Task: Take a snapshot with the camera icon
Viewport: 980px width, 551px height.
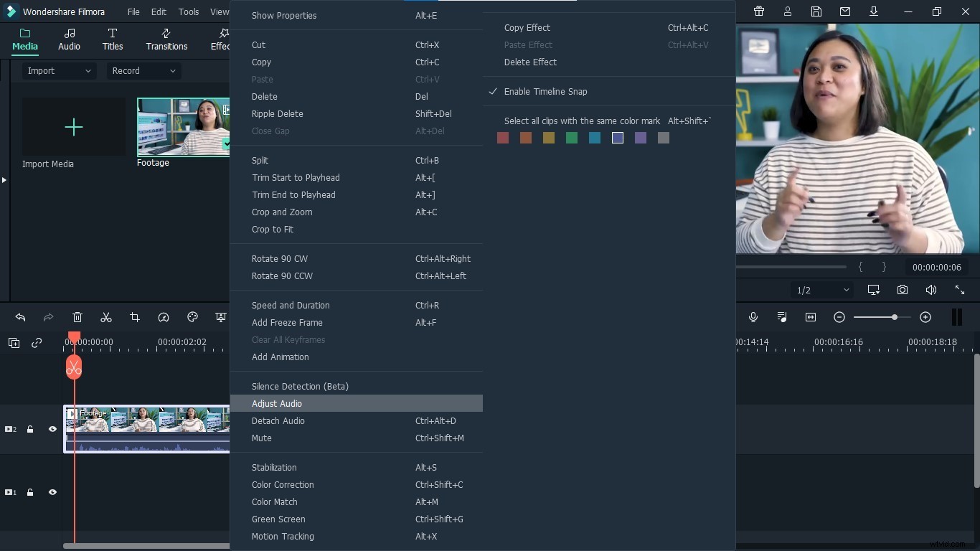Action: coord(903,290)
